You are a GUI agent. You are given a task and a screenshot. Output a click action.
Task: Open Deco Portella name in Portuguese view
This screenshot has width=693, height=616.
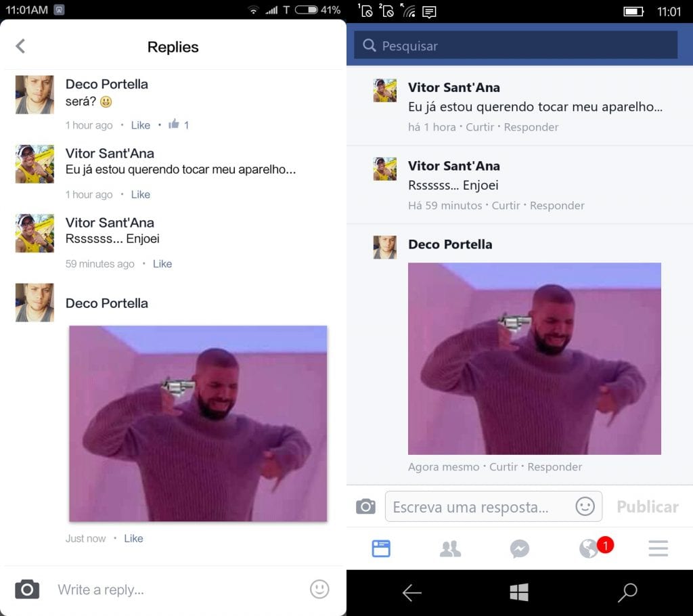pos(450,244)
